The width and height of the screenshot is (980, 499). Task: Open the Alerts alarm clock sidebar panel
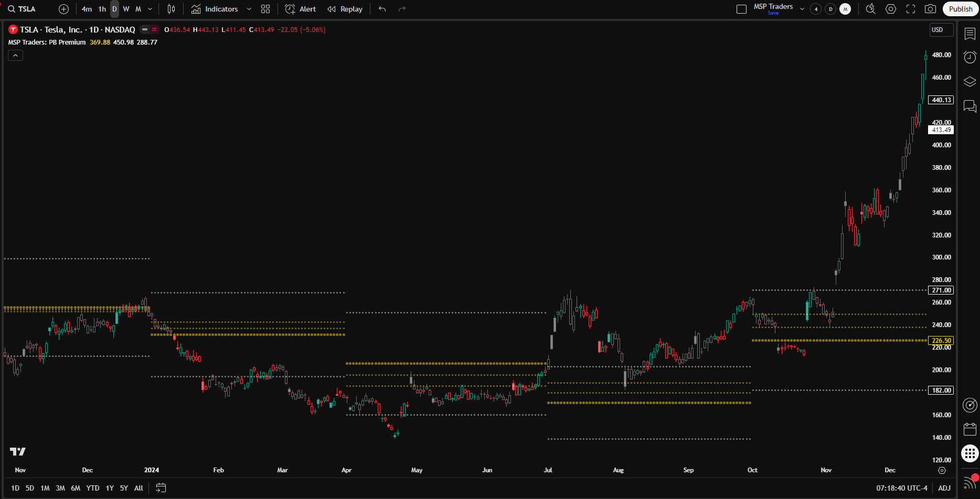[x=970, y=57]
